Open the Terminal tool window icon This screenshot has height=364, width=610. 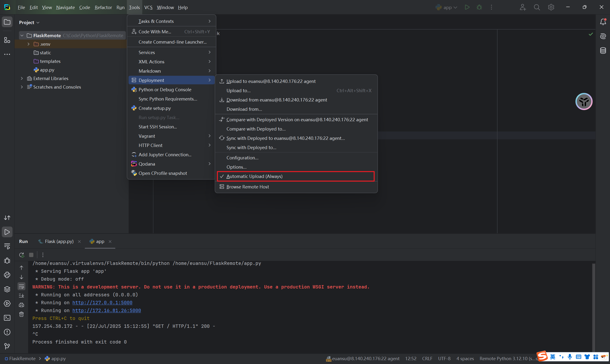pyautogui.click(x=7, y=318)
